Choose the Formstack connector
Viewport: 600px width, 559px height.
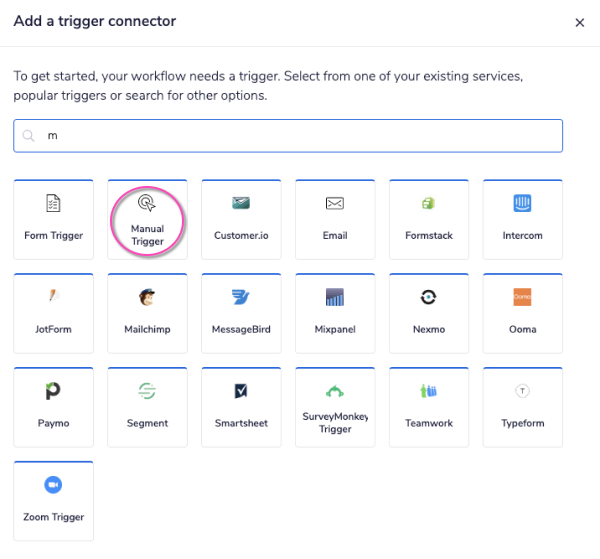click(429, 218)
